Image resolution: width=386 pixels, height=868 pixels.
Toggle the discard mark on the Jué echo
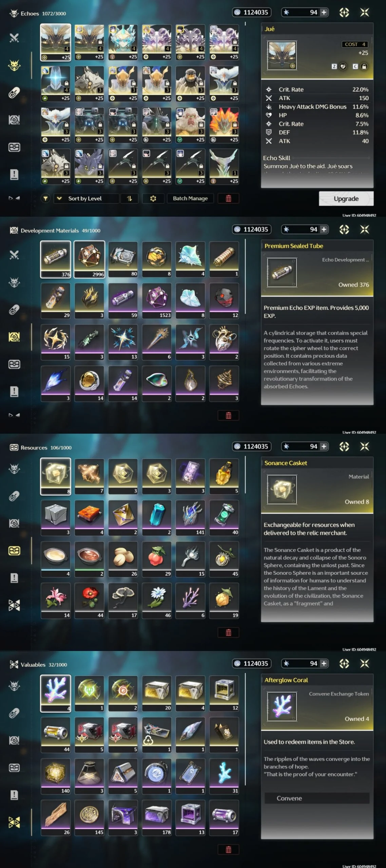[343, 66]
